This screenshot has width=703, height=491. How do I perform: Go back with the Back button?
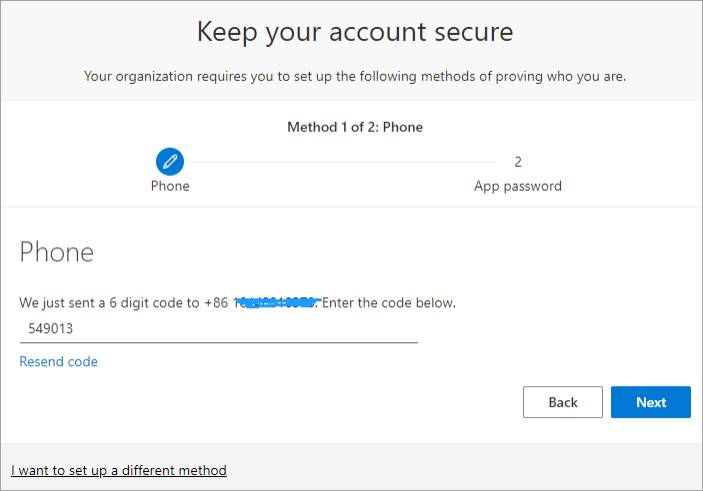[x=563, y=402]
